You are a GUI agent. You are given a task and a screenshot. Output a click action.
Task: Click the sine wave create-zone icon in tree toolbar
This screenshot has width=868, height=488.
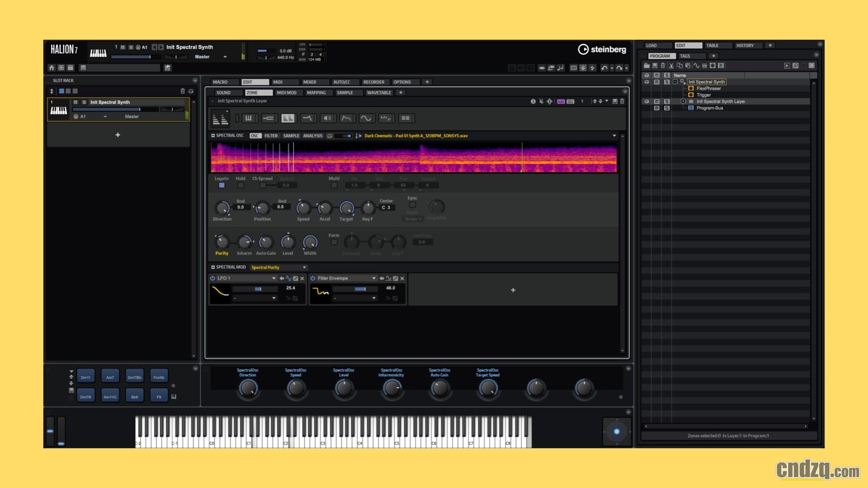click(x=696, y=66)
